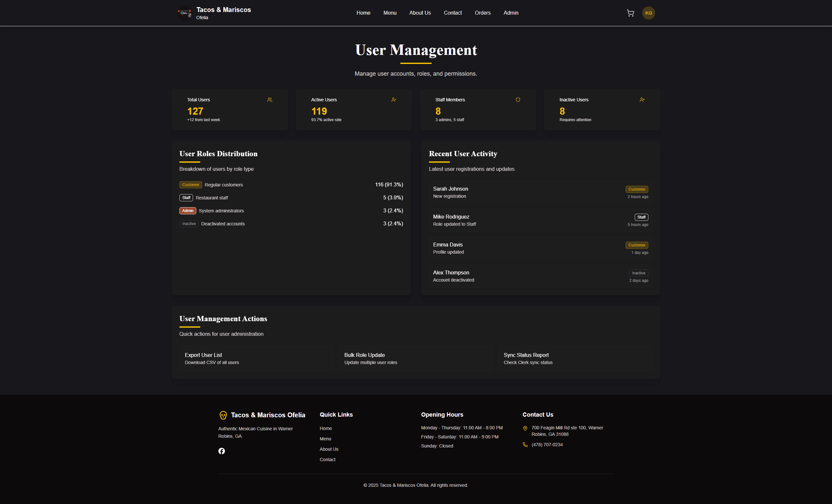This screenshot has height=504, width=832.
Task: Follow the Contact footer quick link
Action: click(x=327, y=460)
